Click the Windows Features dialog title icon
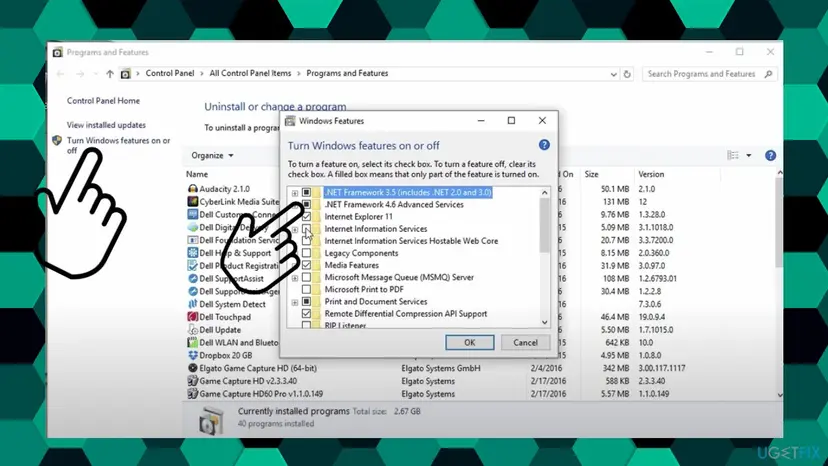828x466 pixels. 290,121
